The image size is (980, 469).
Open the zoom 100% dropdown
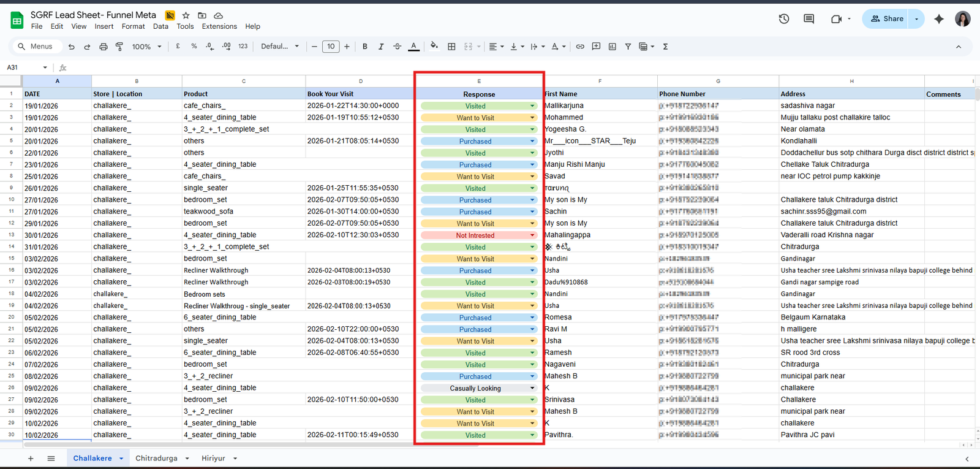pos(146,47)
